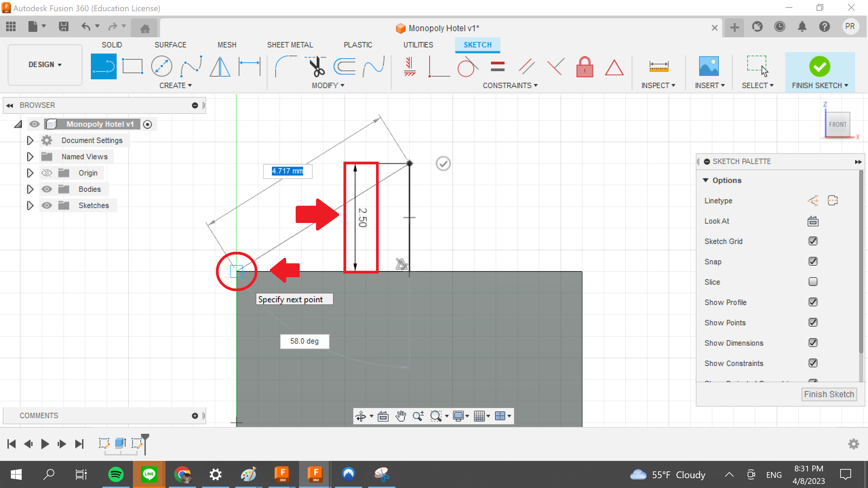Switch to the SOLID tab
This screenshot has width=868, height=488.
(x=112, y=45)
